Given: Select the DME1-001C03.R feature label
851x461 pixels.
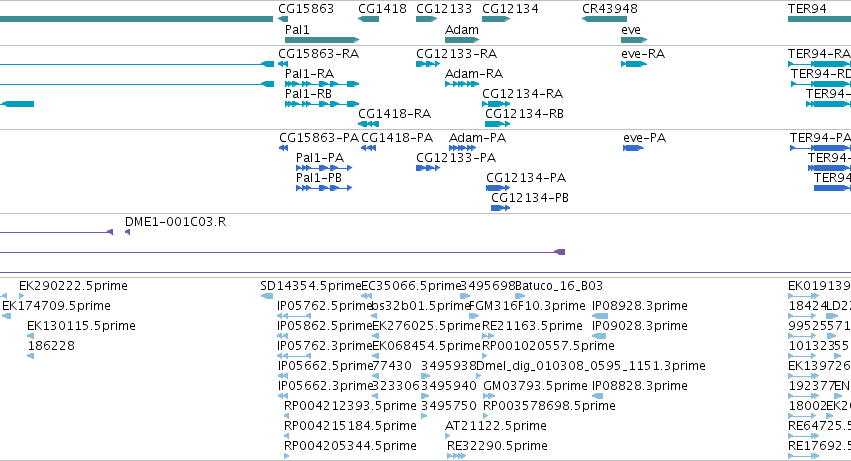Looking at the screenshot, I should click(175, 222).
